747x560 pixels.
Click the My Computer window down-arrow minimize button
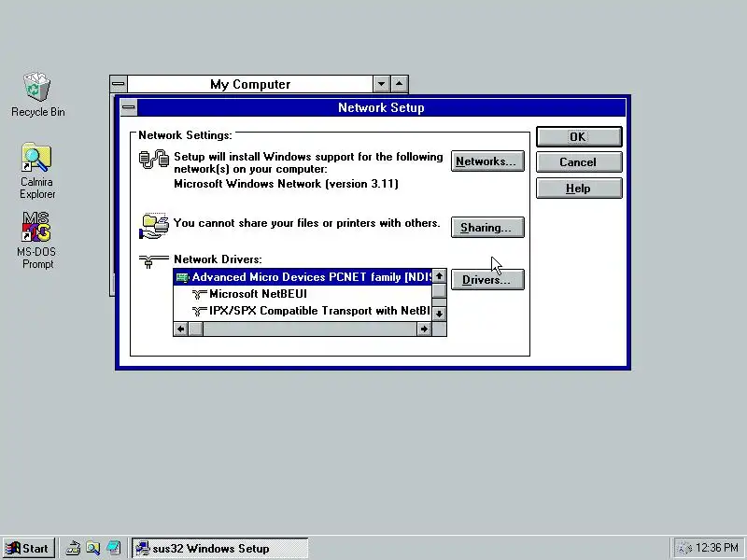[x=382, y=84]
